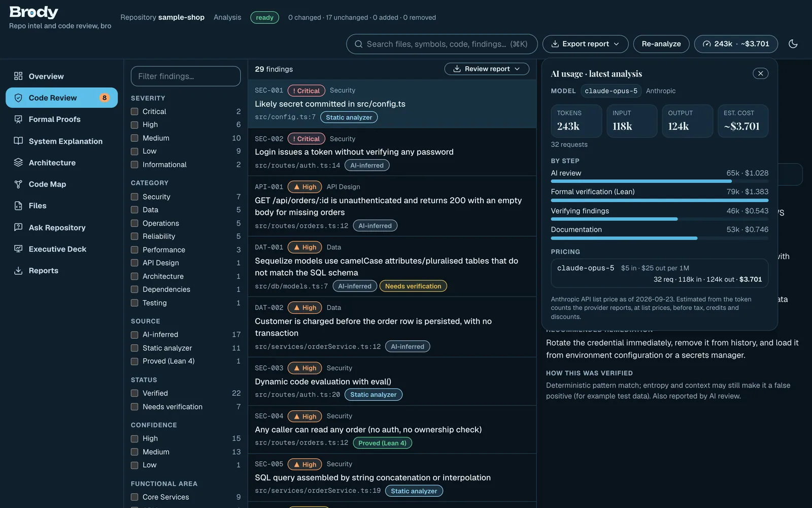The height and width of the screenshot is (508, 812).
Task: Click the Verifying findings progress bar
Action: (x=660, y=219)
